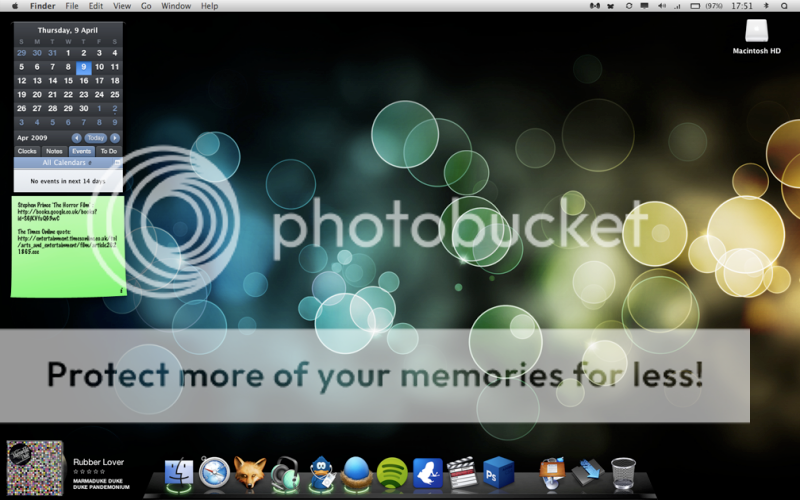Go to previous month in calendar widget

click(77, 138)
